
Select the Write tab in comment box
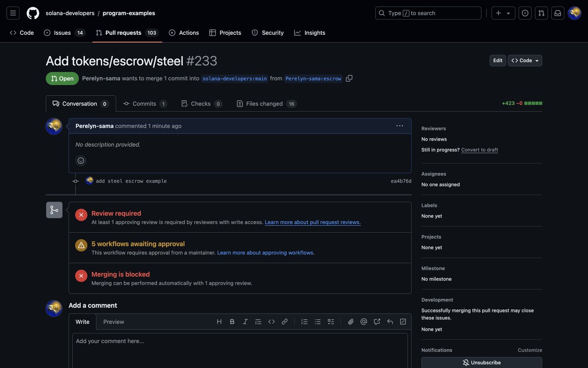82,322
